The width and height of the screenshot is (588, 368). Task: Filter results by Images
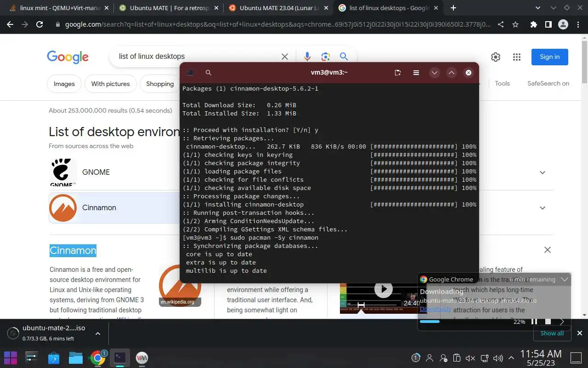[64, 84]
